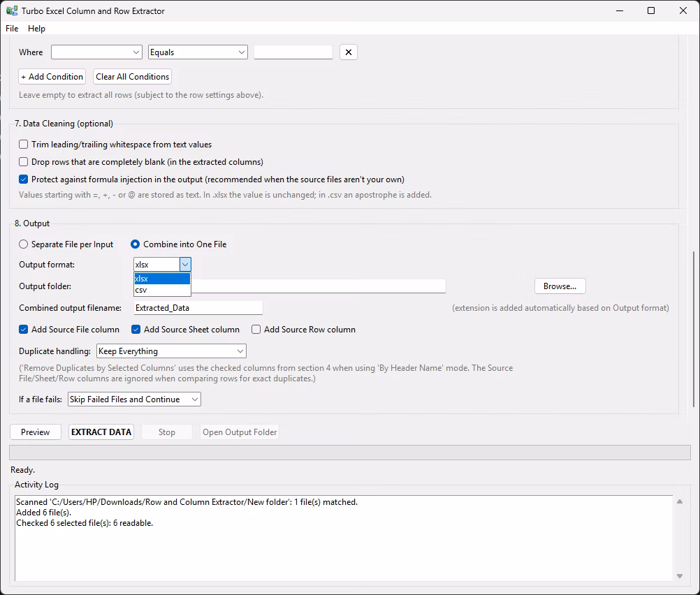Screen dimensions: 700x595
Task: Click the condition value input field
Action: [293, 52]
